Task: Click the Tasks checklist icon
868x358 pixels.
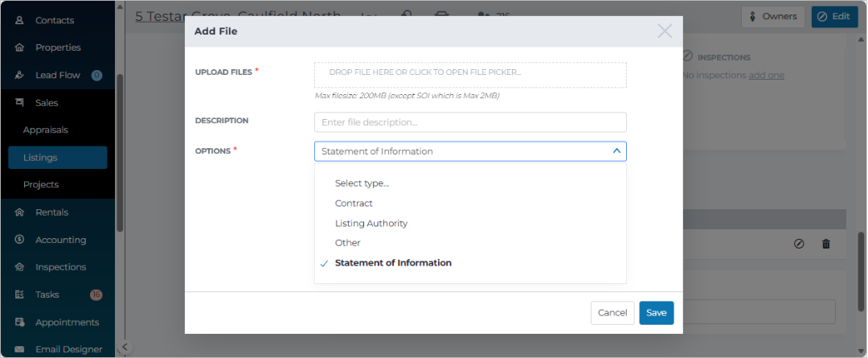Action: pos(19,294)
